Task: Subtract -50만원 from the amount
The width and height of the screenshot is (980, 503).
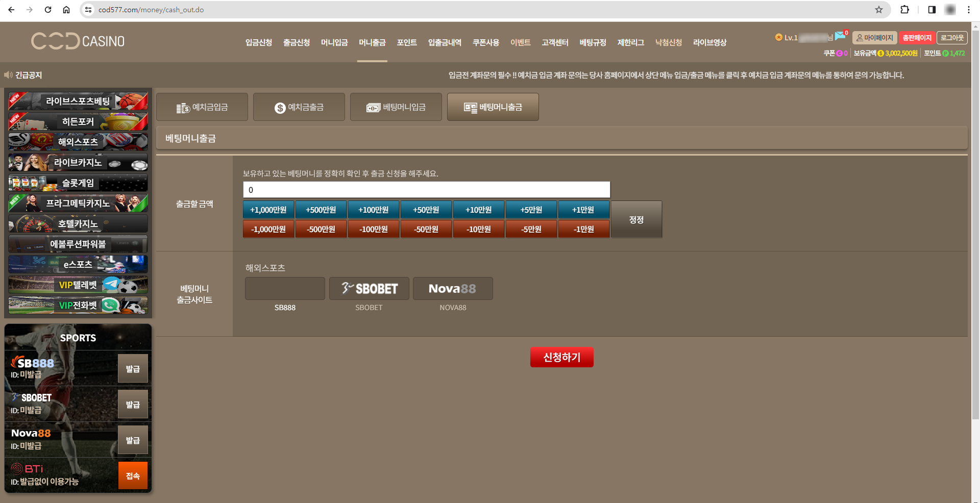Action: 426,229
